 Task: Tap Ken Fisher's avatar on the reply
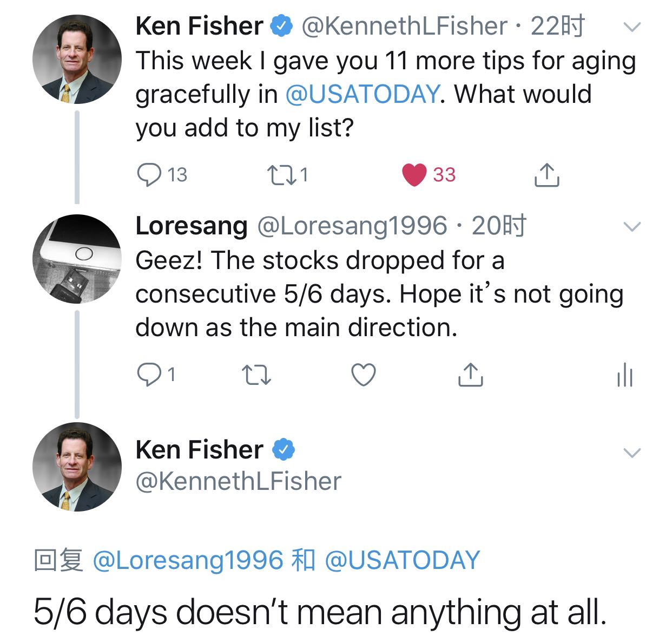click(77, 467)
